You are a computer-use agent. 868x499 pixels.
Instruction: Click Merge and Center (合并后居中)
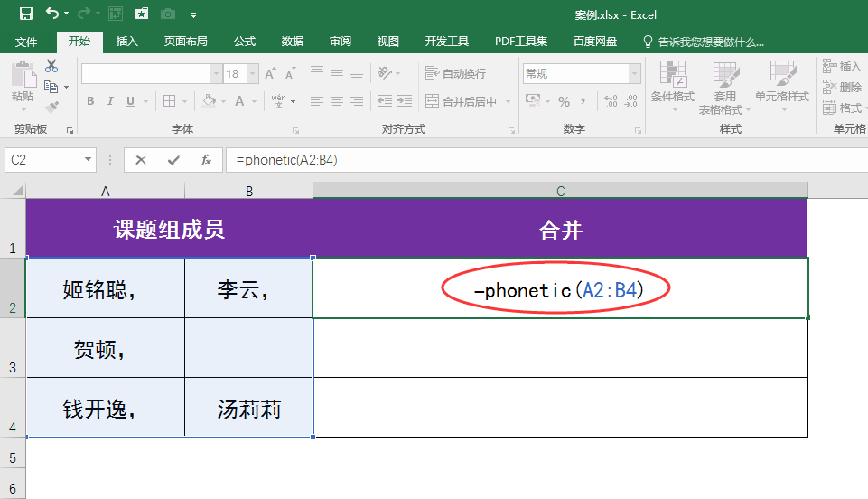click(462, 101)
